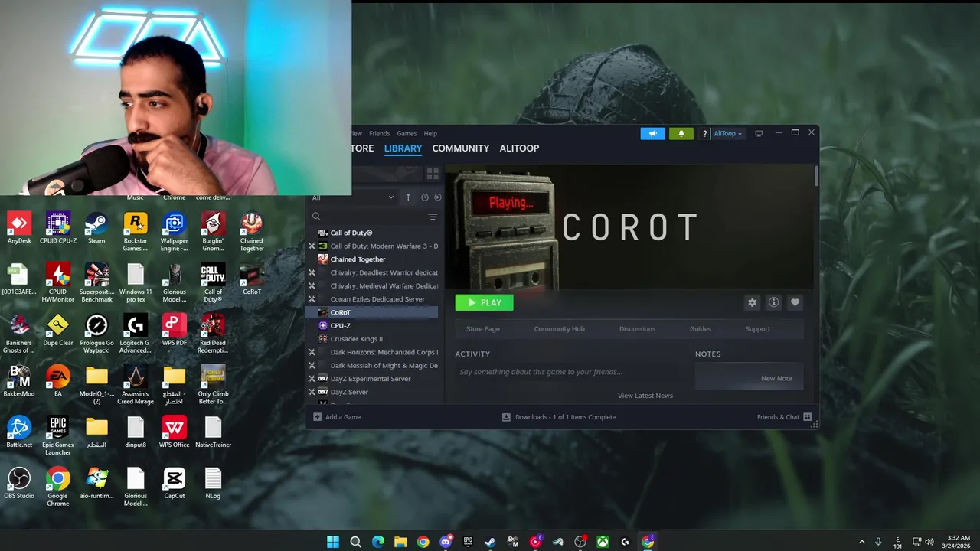Viewport: 980px width, 551px height.
Task: Switch Steam to Big Picture mode icon
Action: [x=759, y=133]
